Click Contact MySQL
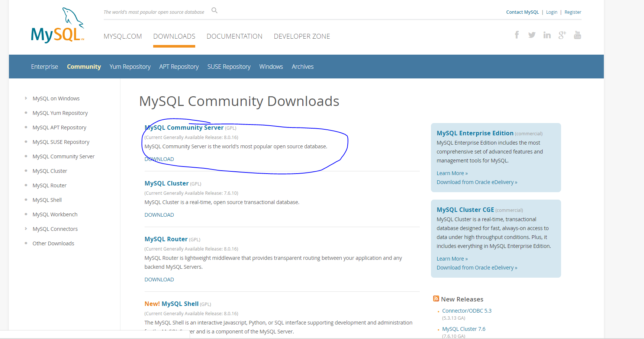 click(522, 12)
